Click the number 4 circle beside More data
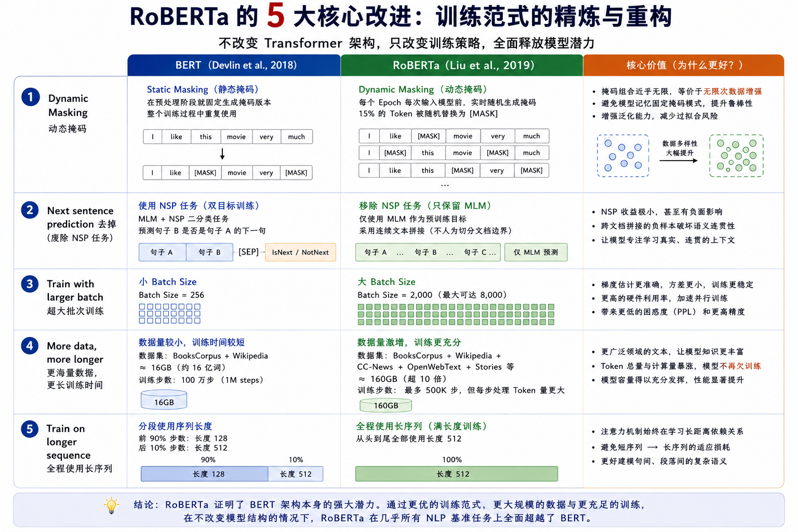The image size is (798, 532). pyautogui.click(x=30, y=345)
